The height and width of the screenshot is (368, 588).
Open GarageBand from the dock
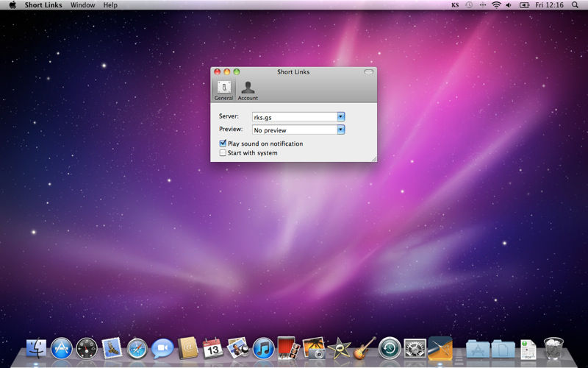point(364,348)
